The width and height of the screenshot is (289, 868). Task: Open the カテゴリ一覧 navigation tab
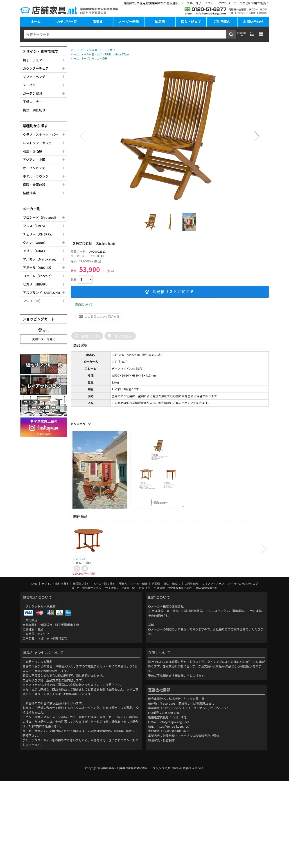coord(67,22)
